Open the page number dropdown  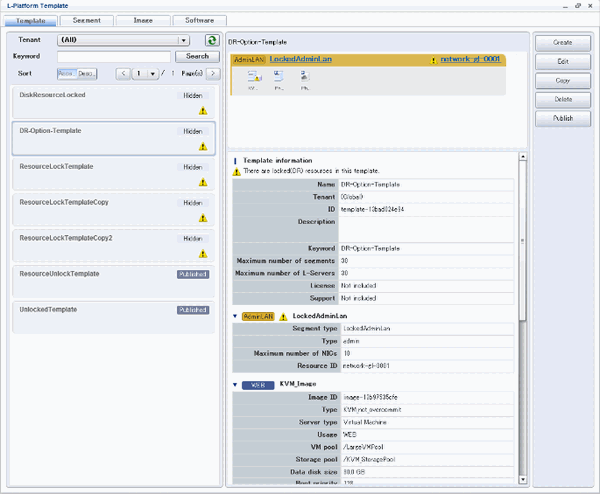151,73
